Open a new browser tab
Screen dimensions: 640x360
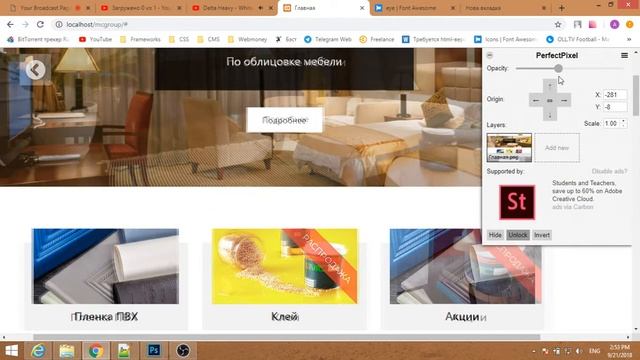click(x=562, y=8)
